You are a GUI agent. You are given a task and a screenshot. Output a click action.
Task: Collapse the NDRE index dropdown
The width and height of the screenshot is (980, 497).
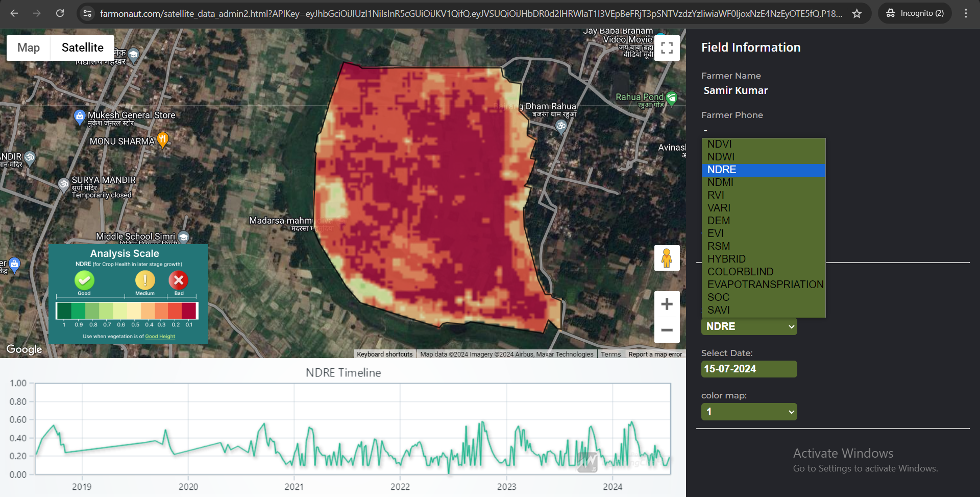coord(749,326)
